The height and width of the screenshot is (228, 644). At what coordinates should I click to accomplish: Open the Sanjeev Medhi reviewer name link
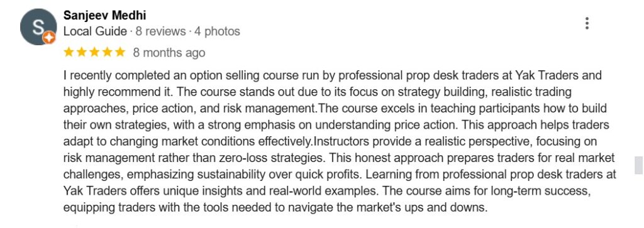coord(105,16)
